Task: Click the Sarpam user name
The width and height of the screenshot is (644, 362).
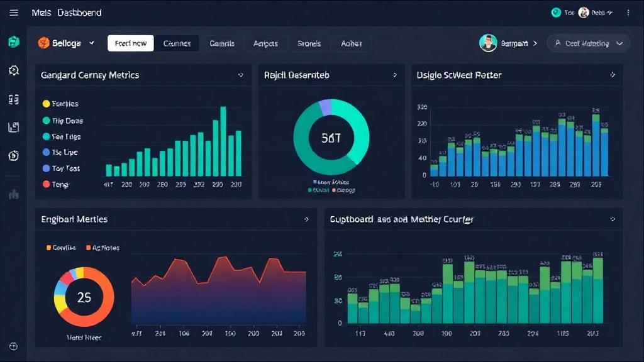Action: point(514,43)
